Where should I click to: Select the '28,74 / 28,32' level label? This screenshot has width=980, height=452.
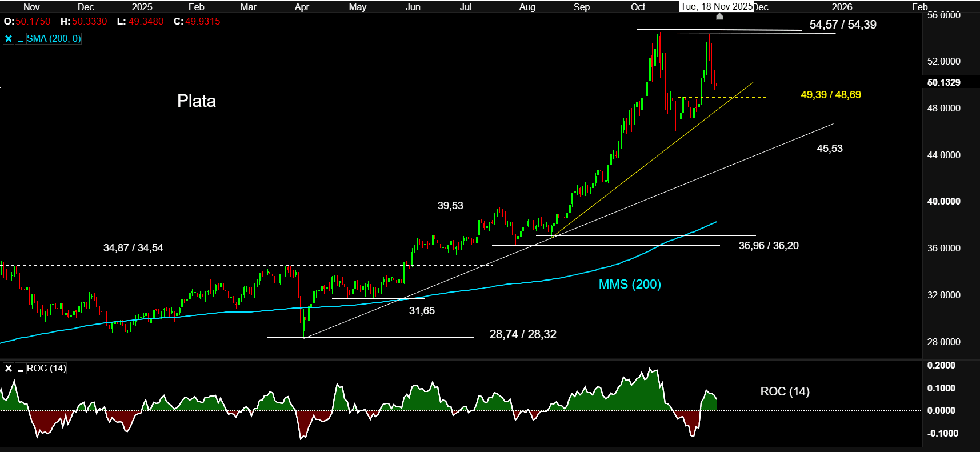[522, 334]
